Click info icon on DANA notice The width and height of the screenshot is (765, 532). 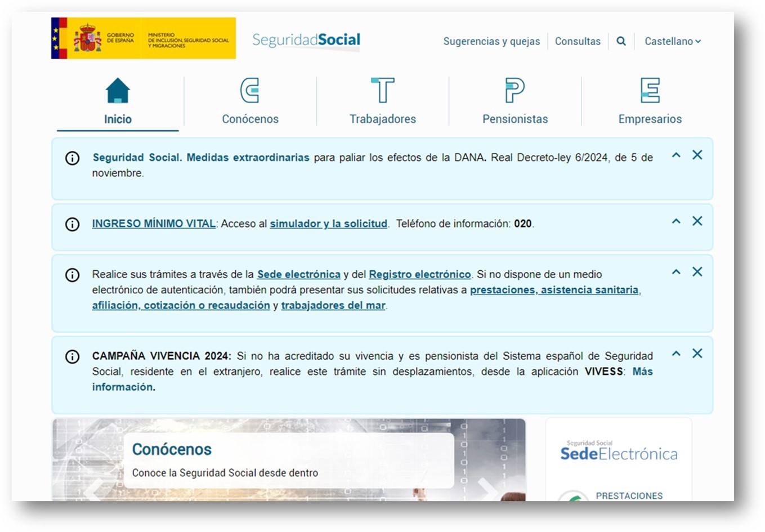tap(73, 158)
